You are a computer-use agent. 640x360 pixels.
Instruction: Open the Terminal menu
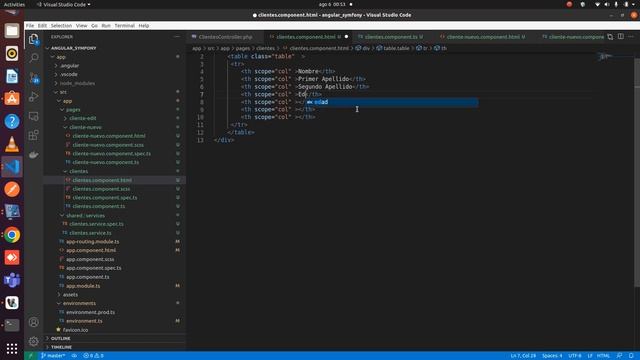point(124,25)
